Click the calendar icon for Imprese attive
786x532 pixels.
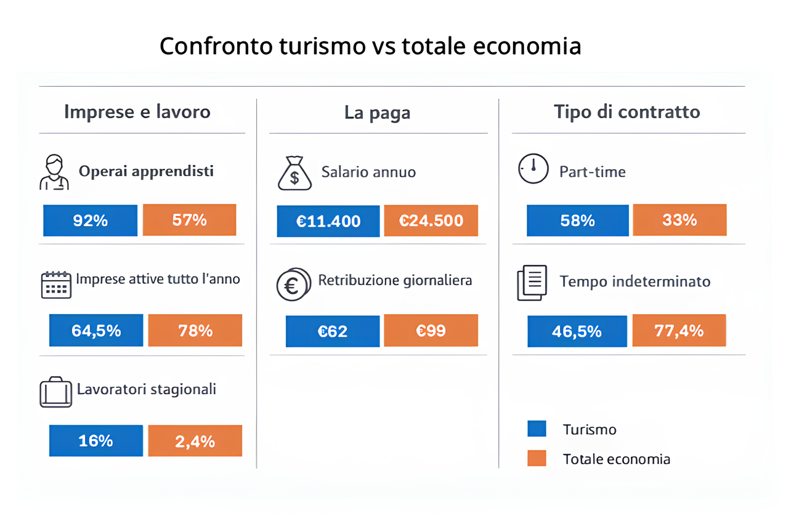point(56,284)
